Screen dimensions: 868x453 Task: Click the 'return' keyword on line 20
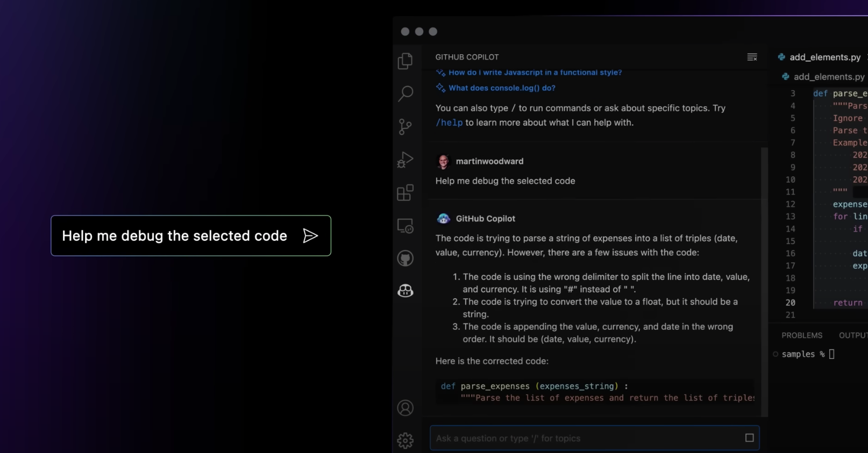coord(848,303)
